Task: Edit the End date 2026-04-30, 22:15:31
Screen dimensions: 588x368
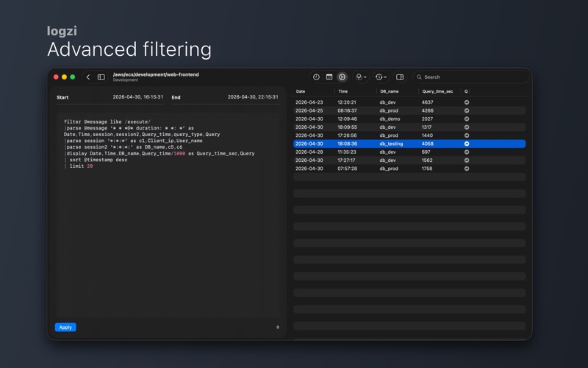Action: click(x=253, y=97)
